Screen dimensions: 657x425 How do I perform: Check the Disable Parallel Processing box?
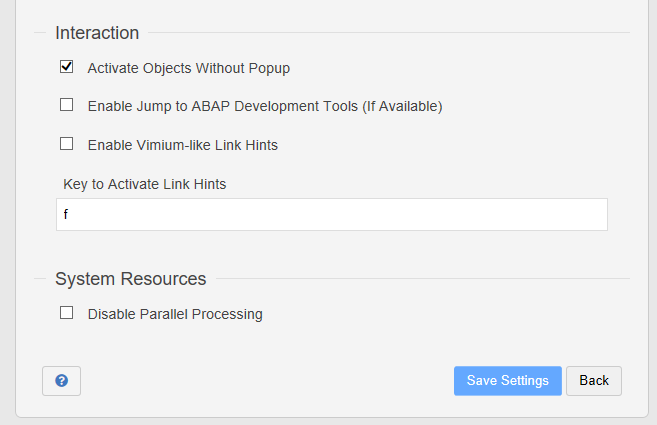(67, 313)
